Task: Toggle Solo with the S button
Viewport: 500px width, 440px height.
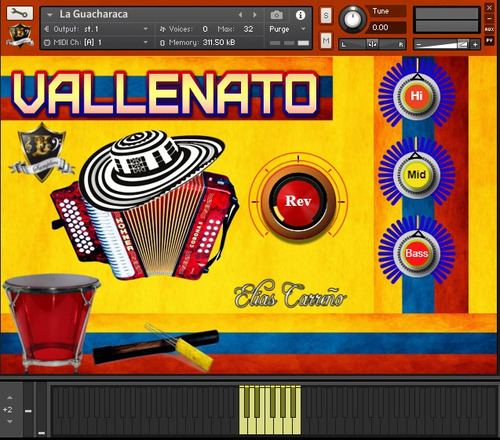Action: 326,16
